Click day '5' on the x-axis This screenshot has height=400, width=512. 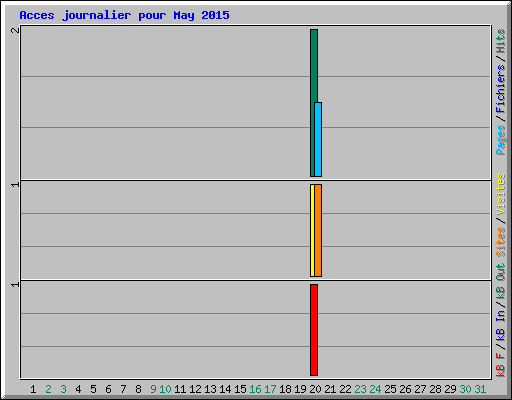click(93, 389)
